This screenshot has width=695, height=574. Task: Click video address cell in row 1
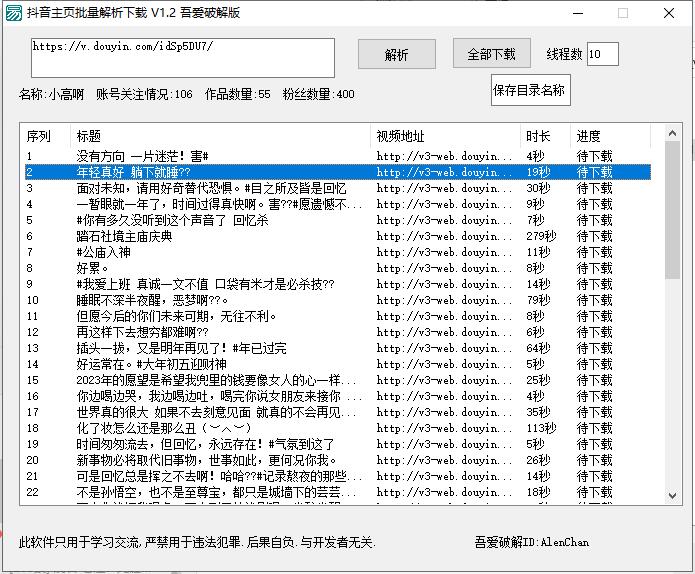(444, 156)
